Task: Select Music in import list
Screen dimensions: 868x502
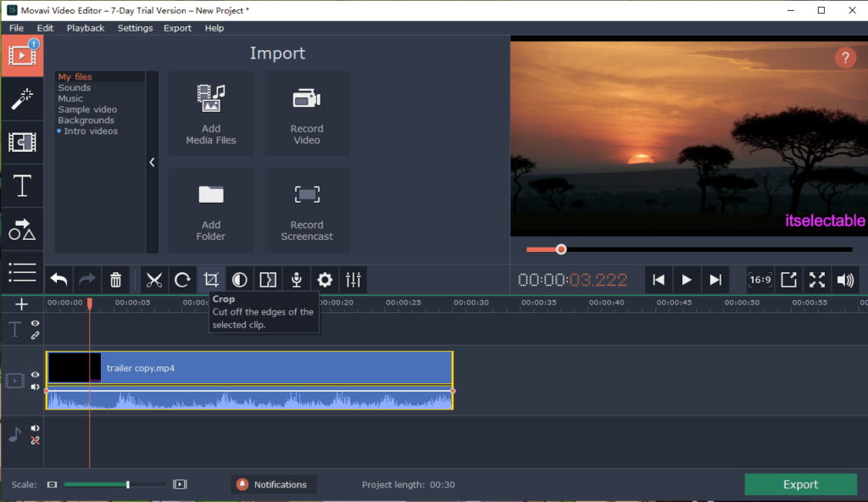Action: click(70, 98)
